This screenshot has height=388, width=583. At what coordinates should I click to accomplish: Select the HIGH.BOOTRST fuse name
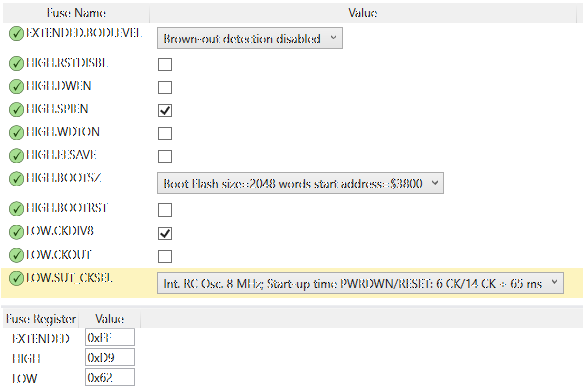click(67, 208)
